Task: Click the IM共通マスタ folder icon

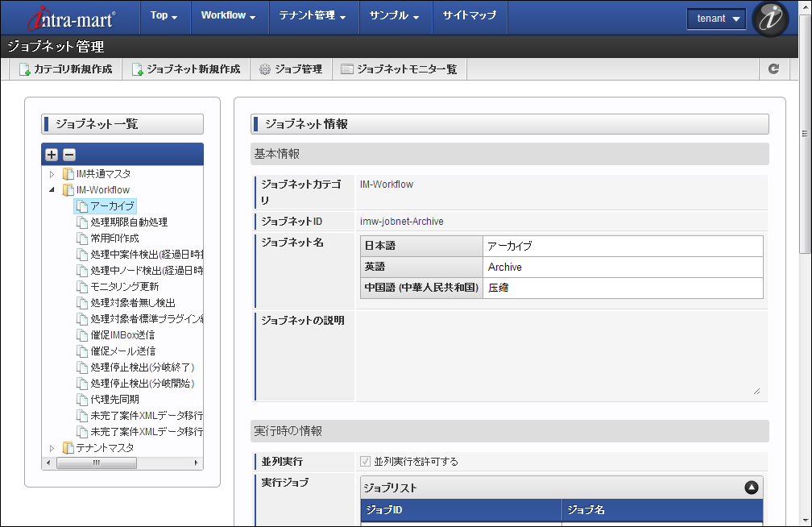Action: coord(68,174)
